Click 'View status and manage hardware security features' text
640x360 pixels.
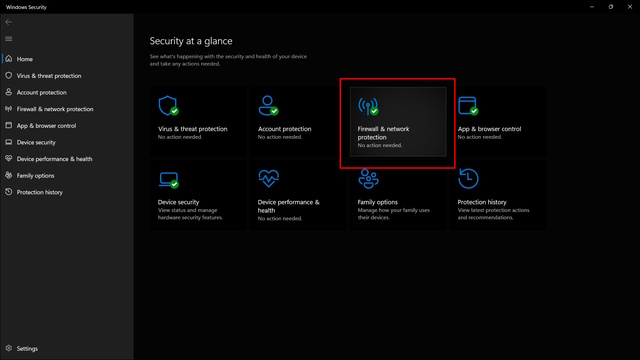(x=190, y=214)
